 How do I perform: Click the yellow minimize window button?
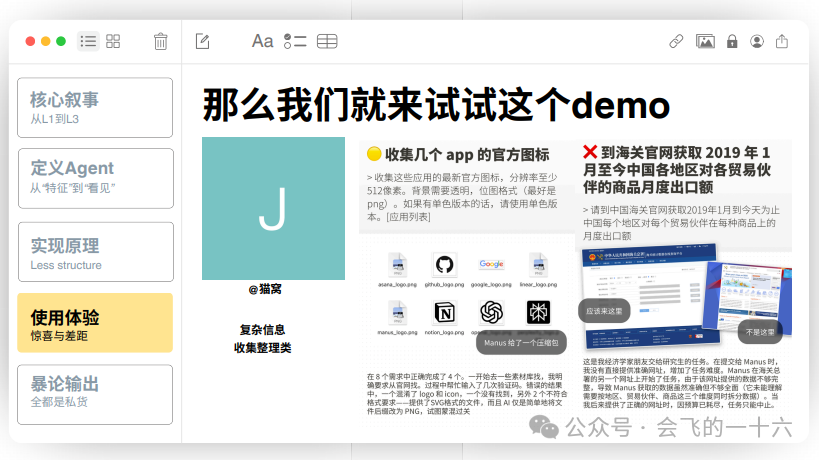tap(45, 41)
